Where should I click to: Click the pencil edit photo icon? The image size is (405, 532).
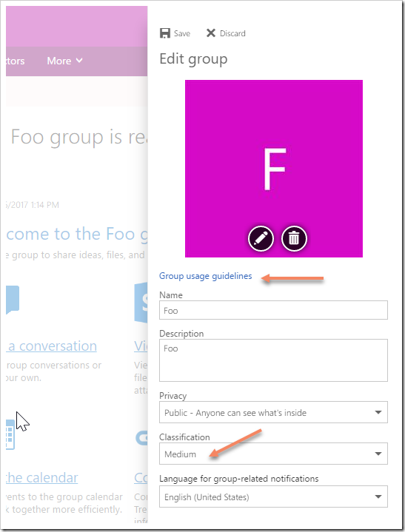(261, 238)
